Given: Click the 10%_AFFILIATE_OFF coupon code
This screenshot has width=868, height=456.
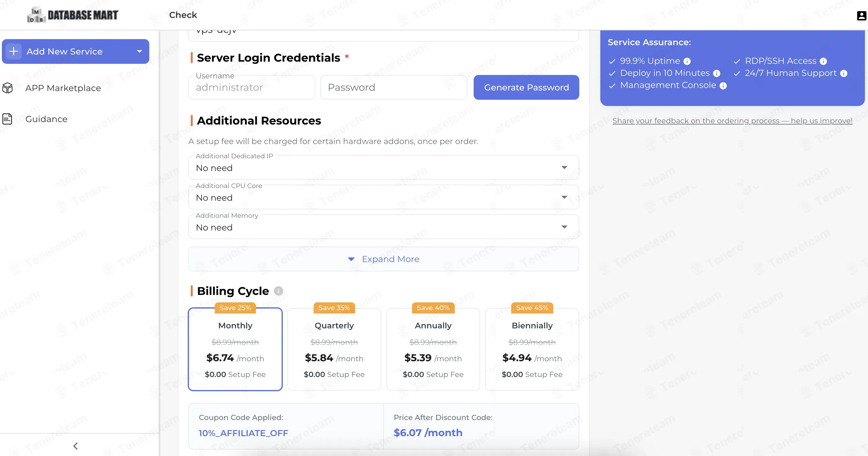Looking at the screenshot, I should click(x=243, y=433).
